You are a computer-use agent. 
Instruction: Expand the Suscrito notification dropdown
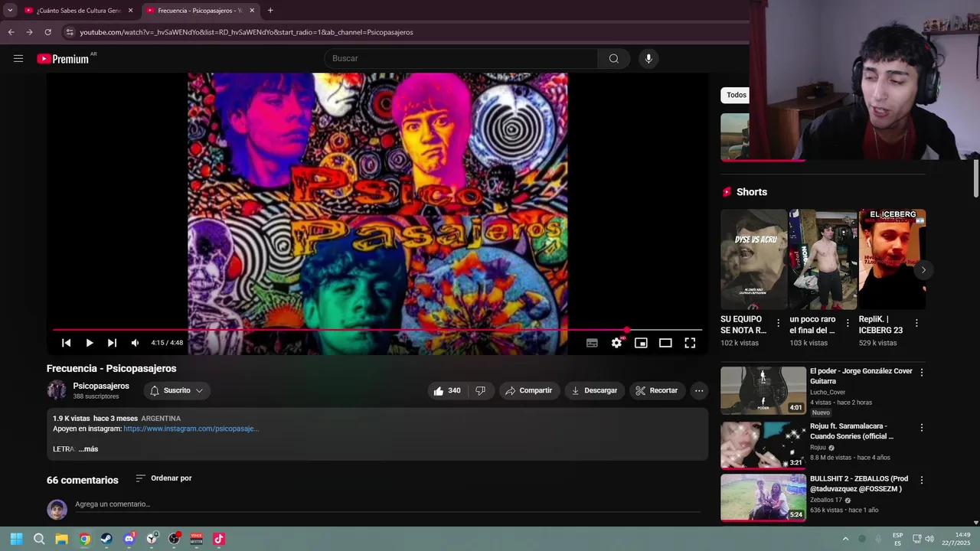click(177, 390)
